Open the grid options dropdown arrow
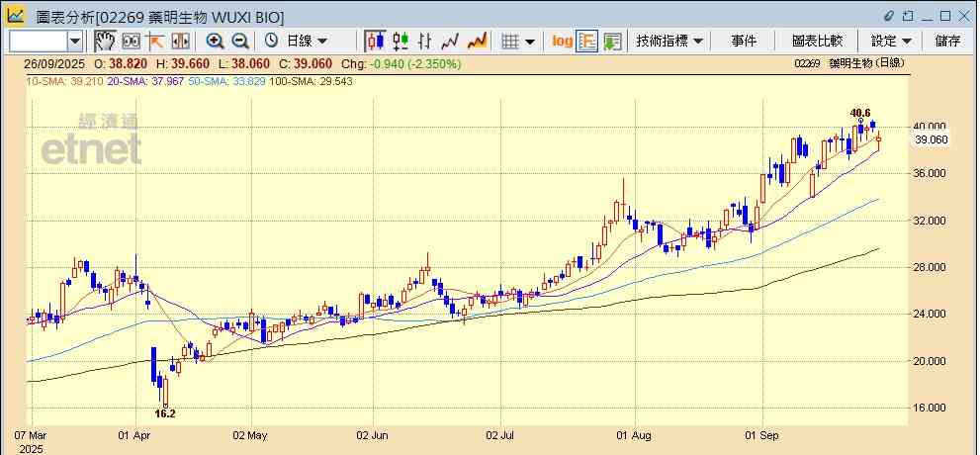 click(530, 42)
